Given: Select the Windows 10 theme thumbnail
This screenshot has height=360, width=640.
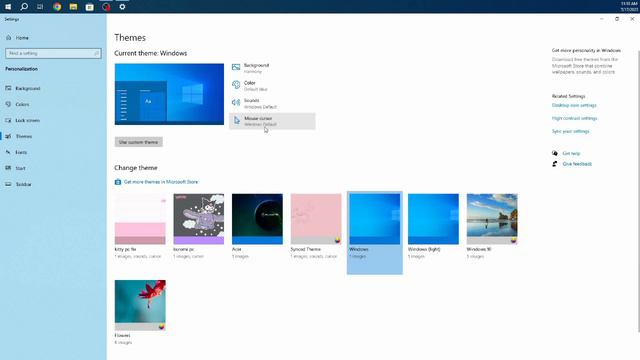Looking at the screenshot, I should (x=492, y=219).
